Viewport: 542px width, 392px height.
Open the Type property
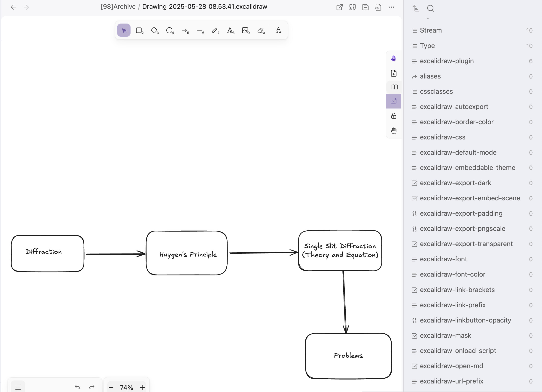(x=472, y=46)
